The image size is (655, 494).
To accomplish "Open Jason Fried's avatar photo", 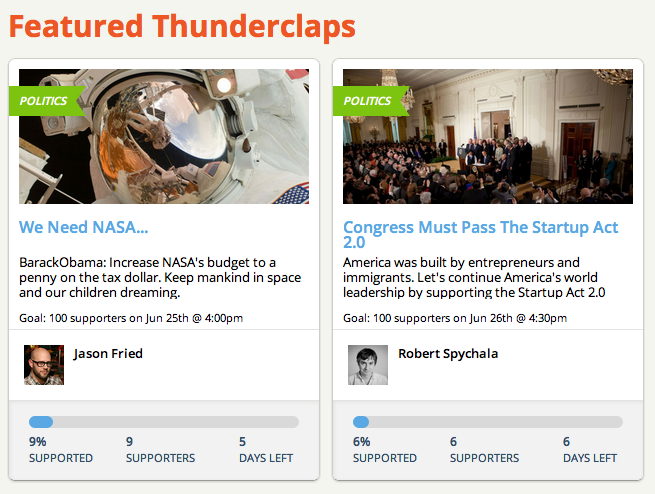I will pyautogui.click(x=43, y=365).
